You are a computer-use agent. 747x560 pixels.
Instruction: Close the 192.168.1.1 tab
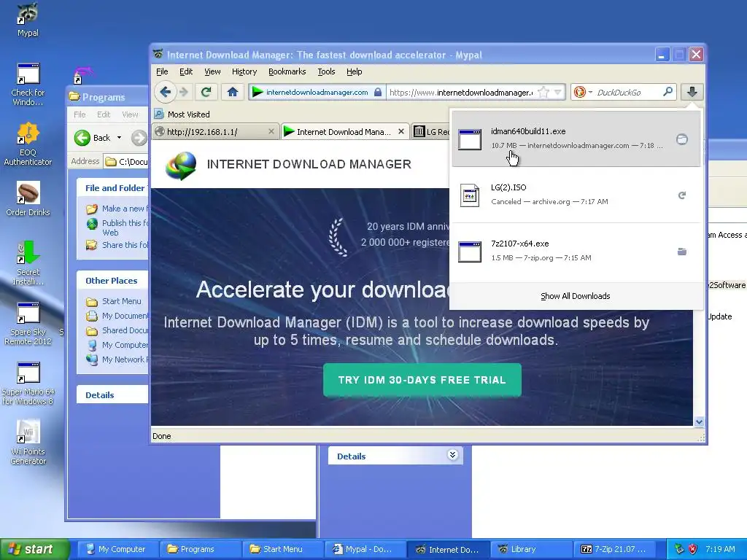click(271, 131)
